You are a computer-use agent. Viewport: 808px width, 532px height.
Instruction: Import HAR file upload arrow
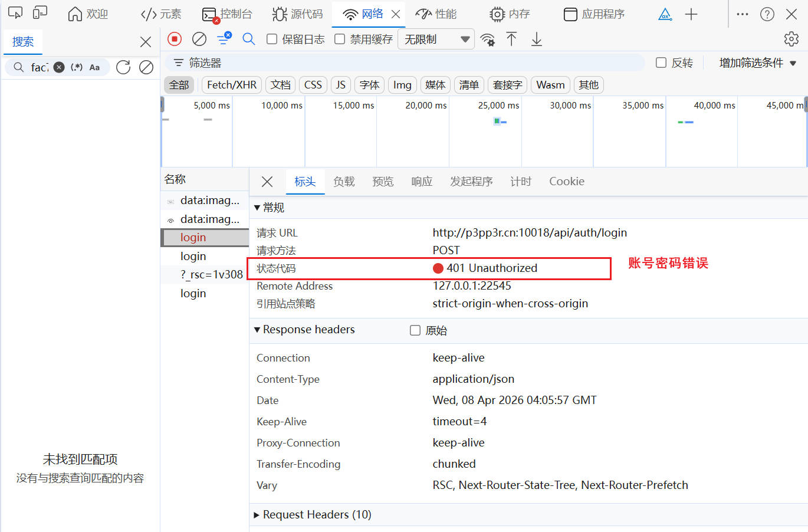(x=511, y=40)
